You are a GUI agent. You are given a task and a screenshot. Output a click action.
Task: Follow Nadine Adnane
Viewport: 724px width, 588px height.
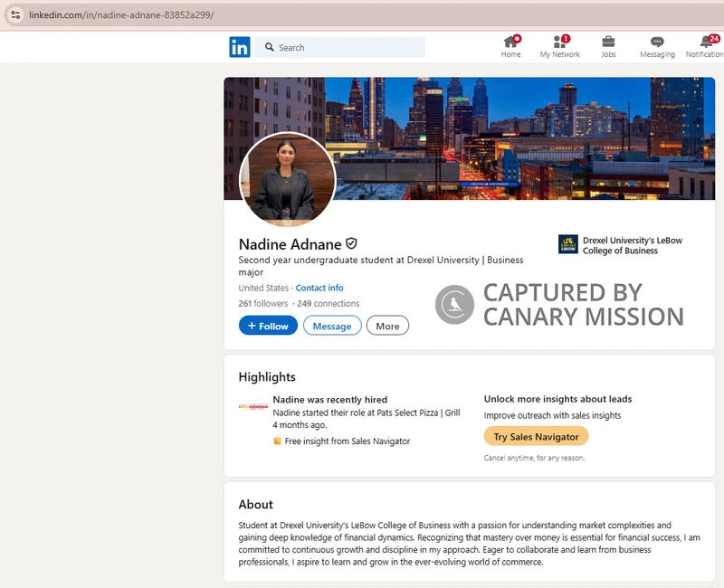click(268, 326)
